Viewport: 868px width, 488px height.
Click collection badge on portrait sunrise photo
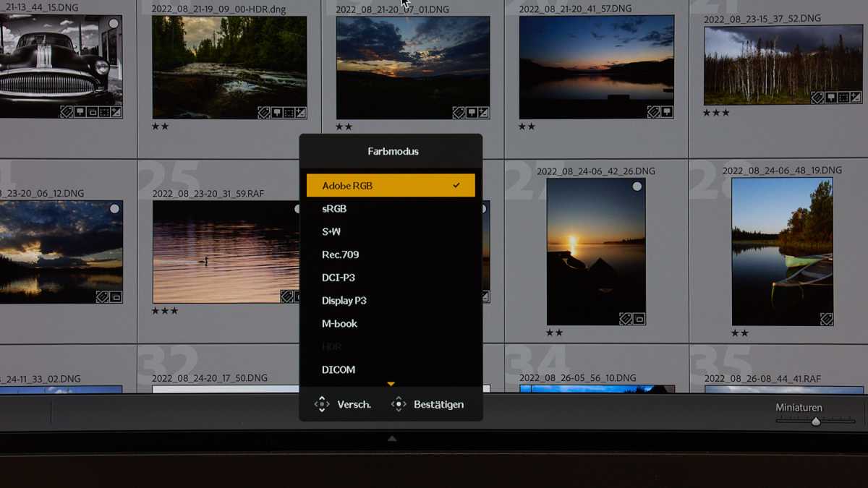coord(639,319)
